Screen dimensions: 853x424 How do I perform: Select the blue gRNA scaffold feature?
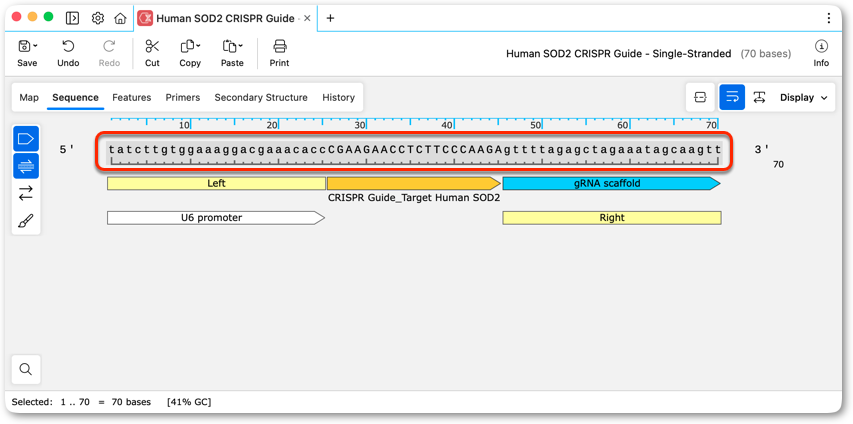[611, 183]
